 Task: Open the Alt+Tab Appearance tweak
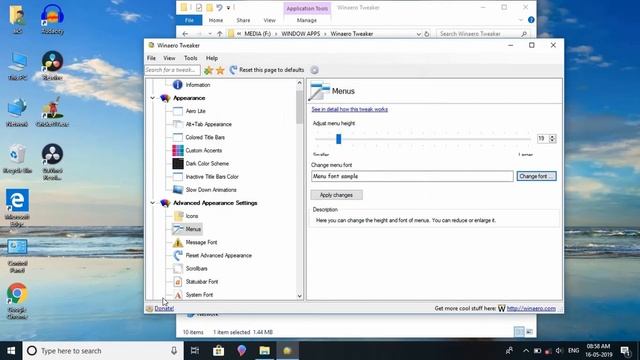(208, 124)
